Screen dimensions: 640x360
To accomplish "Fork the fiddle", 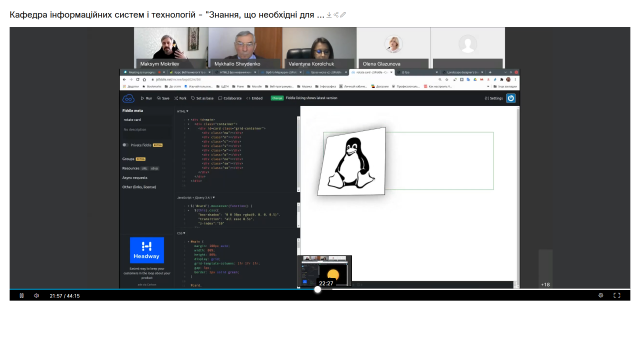I will (x=180, y=98).
